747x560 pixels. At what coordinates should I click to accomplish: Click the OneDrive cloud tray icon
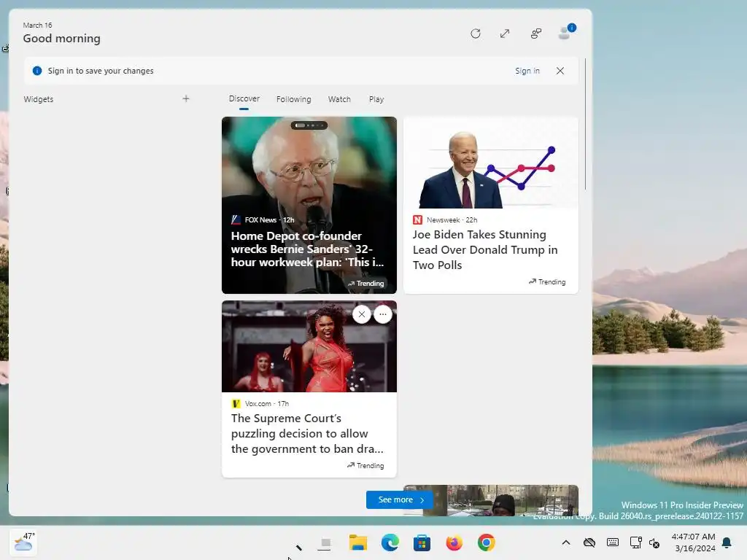589,542
